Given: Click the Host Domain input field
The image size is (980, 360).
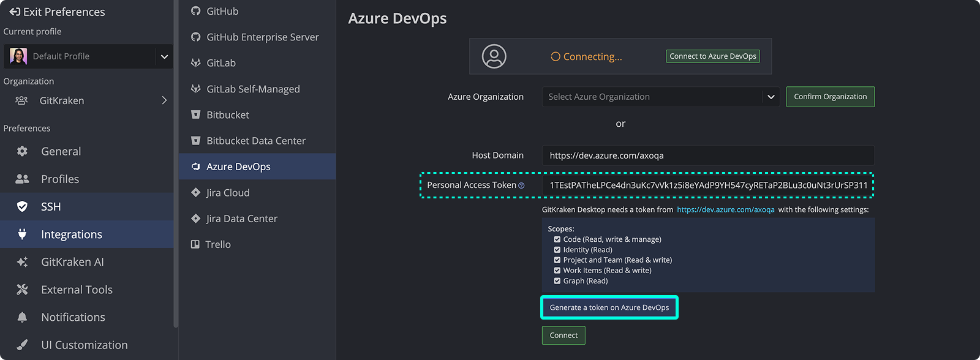Looking at the screenshot, I should [x=707, y=156].
